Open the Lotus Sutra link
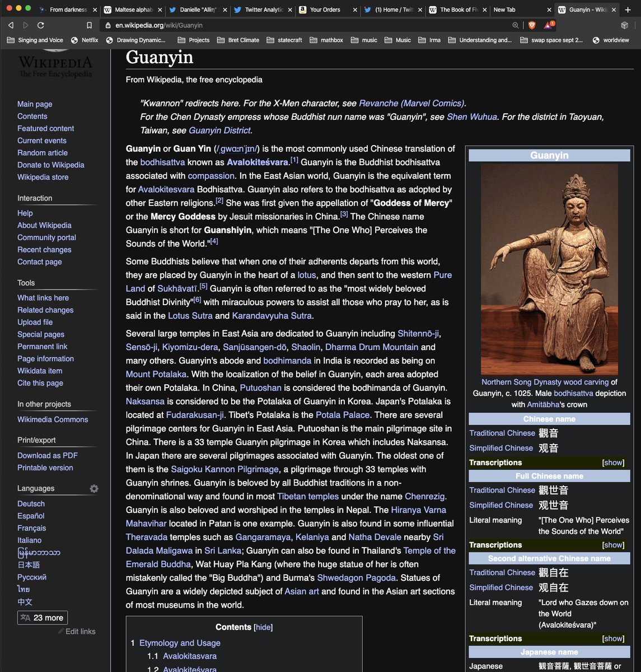Screen dimensions: 641x672 pyautogui.click(x=190, y=316)
